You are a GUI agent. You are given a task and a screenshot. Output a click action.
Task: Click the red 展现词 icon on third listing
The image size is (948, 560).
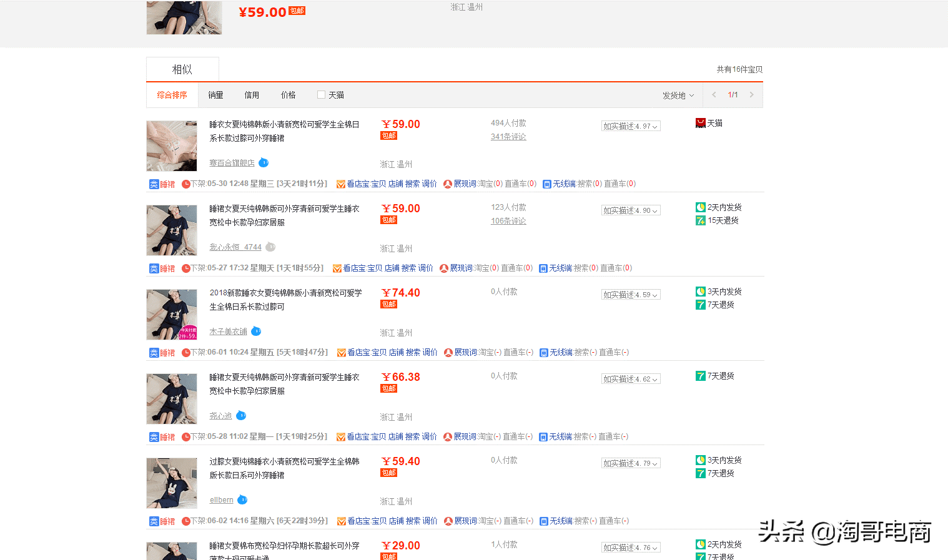click(448, 353)
